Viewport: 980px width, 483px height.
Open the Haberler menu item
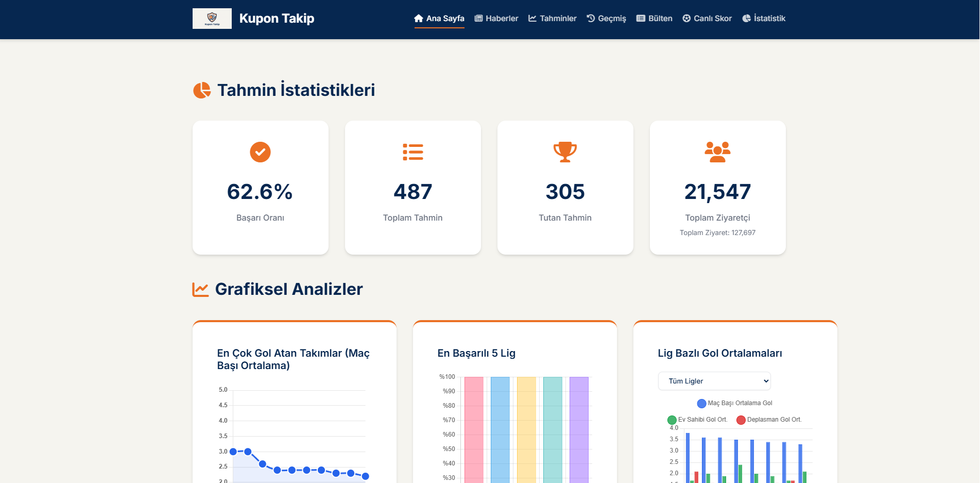click(496, 19)
